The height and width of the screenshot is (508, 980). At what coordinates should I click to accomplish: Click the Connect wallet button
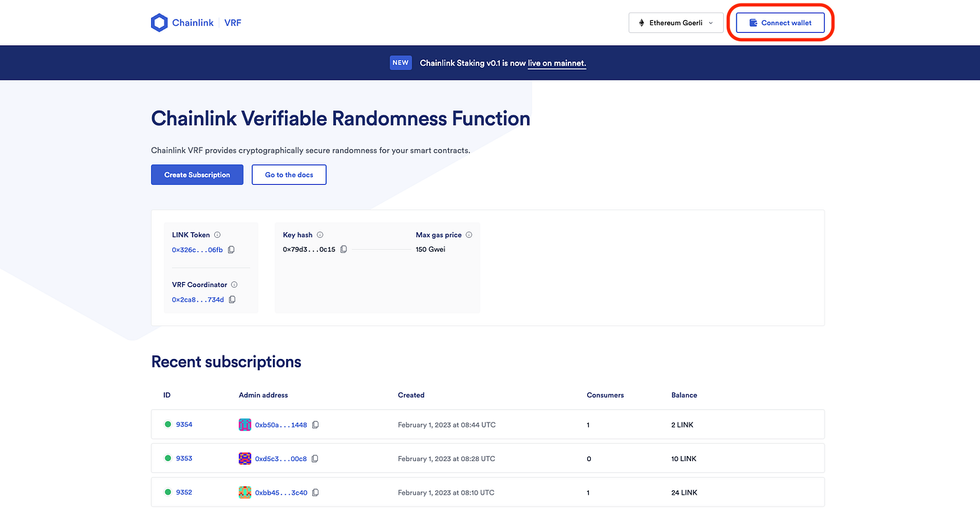click(x=780, y=23)
